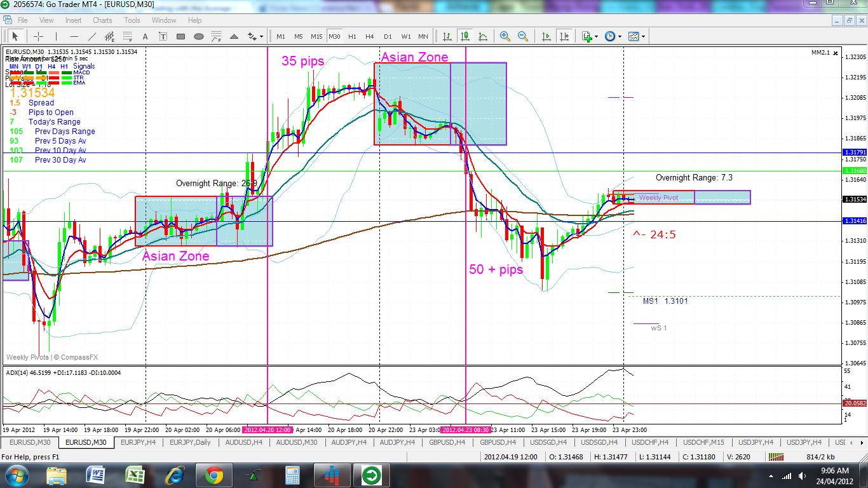Select the Ellipse drawing tool

[x=199, y=36]
